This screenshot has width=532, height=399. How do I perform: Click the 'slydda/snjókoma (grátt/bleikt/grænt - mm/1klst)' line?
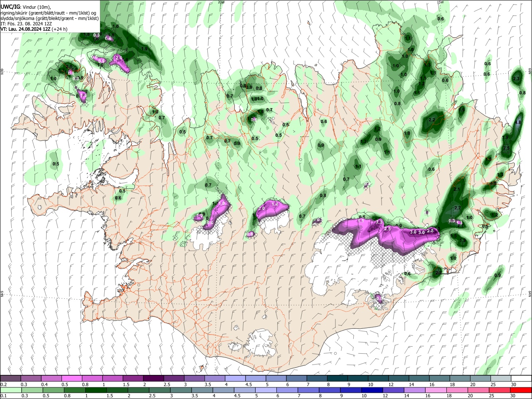(x=49, y=18)
